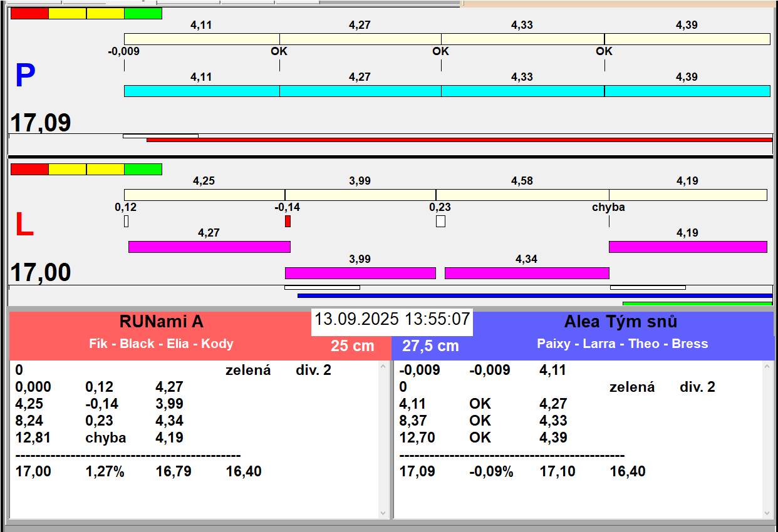Click the dog list Fík - Black - Elia - Kody
The height and width of the screenshot is (532, 778).
coord(161,344)
